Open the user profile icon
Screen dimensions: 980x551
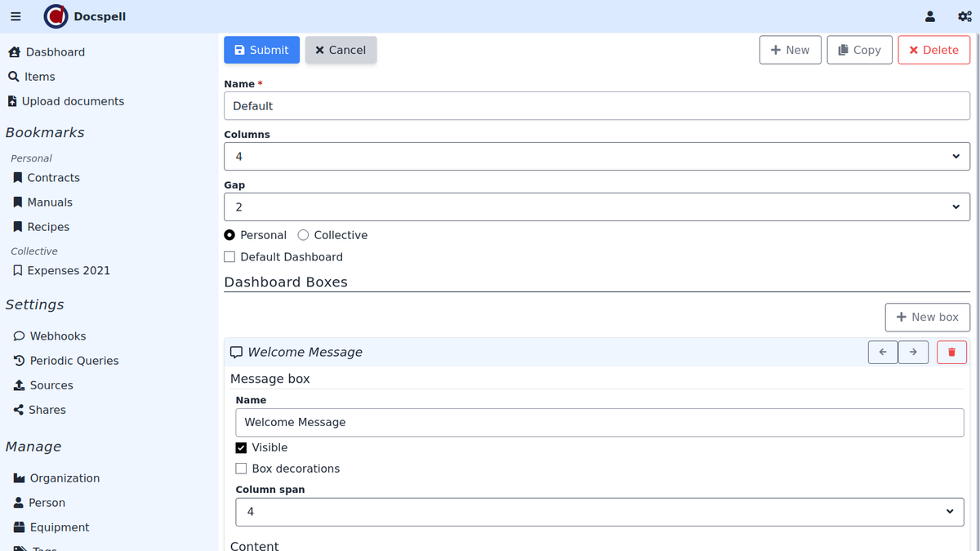[x=929, y=16]
